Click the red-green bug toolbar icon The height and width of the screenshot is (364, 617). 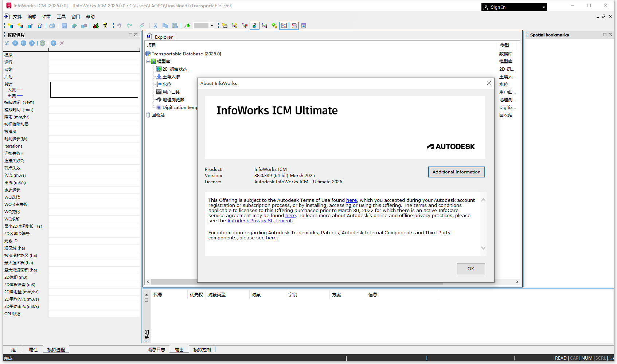click(96, 26)
